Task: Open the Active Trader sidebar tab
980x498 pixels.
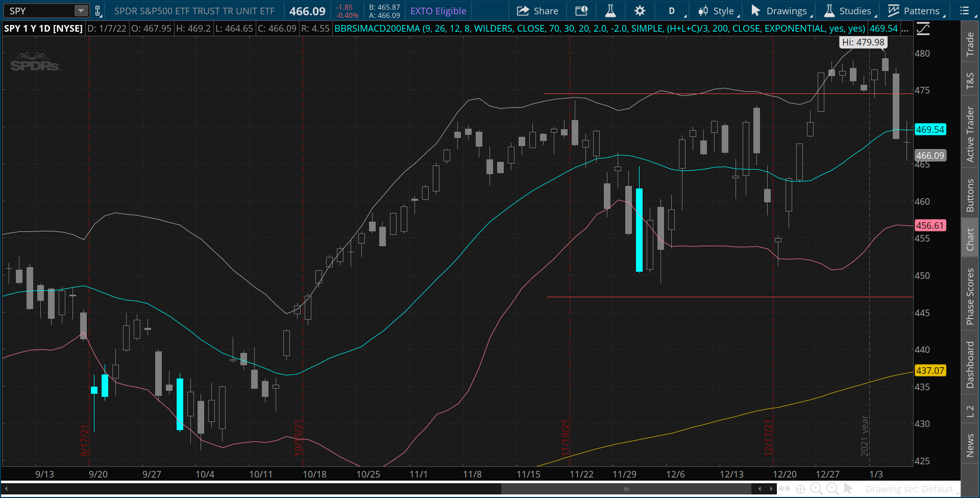Action: [970, 134]
